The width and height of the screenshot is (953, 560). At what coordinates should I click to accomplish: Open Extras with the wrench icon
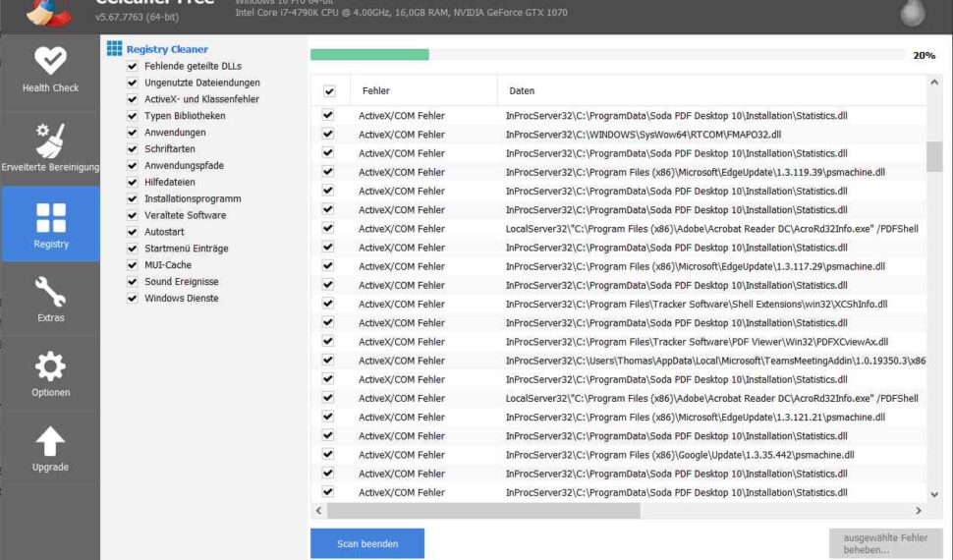coord(50,292)
